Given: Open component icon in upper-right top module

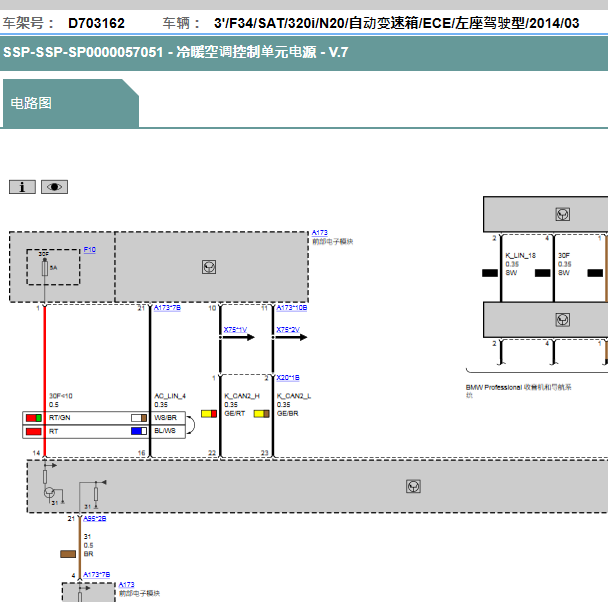Looking at the screenshot, I should pyautogui.click(x=563, y=214).
